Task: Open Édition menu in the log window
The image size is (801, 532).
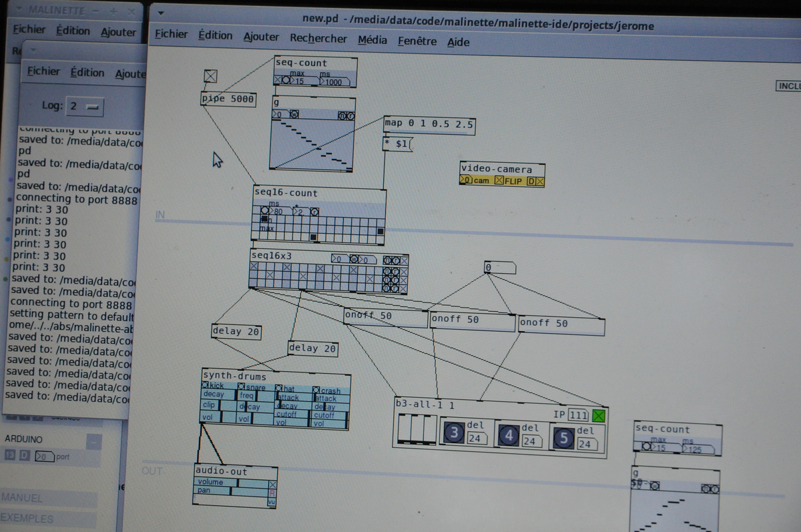Action: [x=87, y=72]
